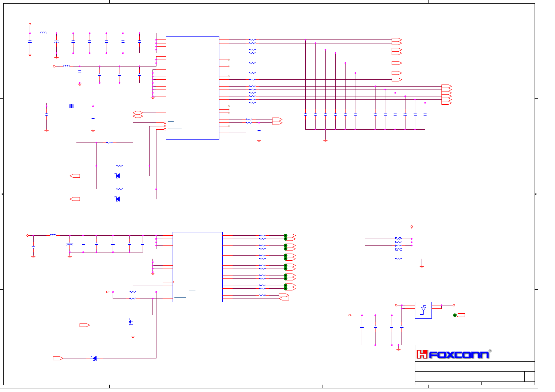The image size is (555, 392).
Task: Select the inductor in the lower power filter
Action: pyautogui.click(x=53, y=235)
